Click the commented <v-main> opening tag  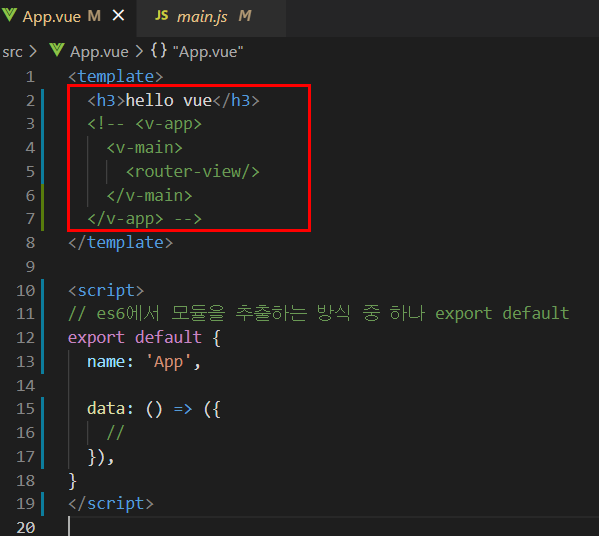[x=144, y=148]
